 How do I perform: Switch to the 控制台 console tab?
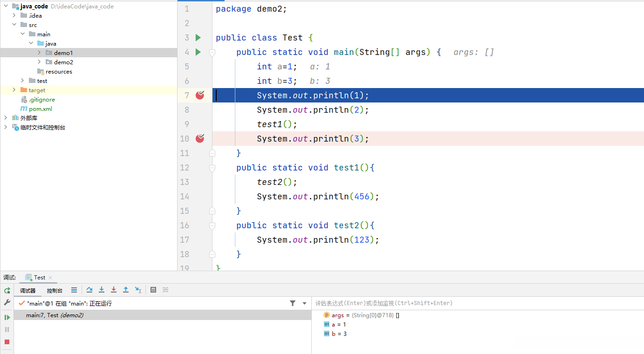(x=55, y=291)
